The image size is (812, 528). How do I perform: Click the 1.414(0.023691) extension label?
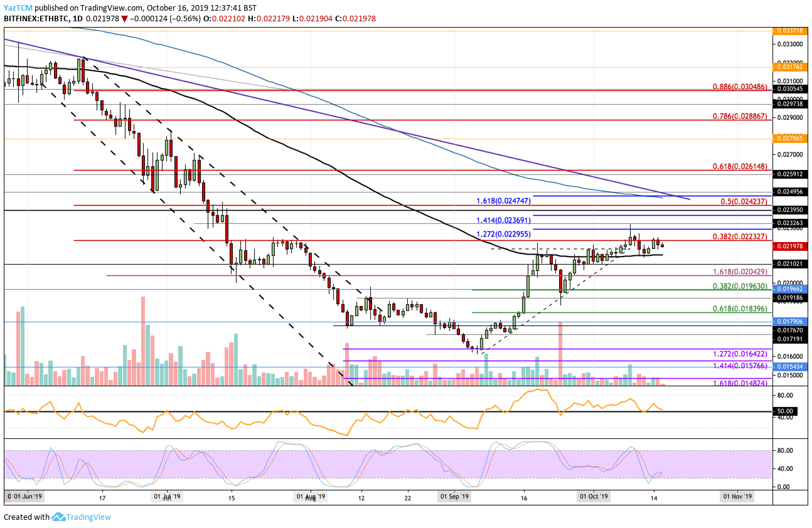(503, 220)
